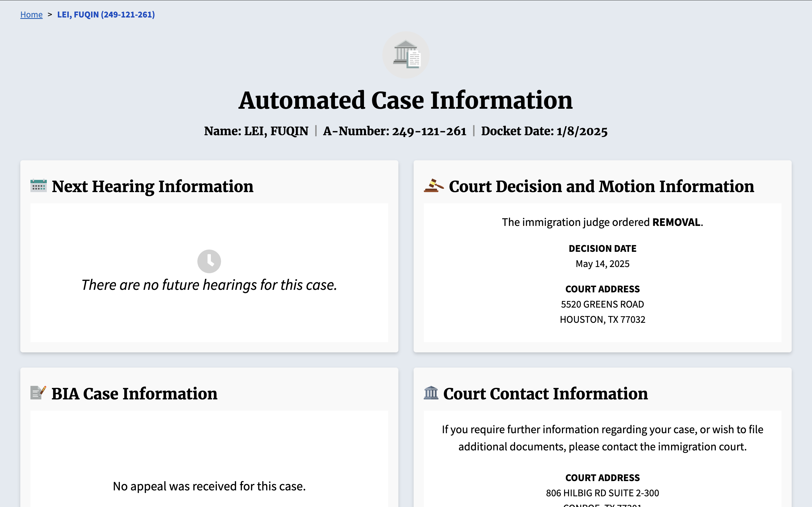Viewport: 812px width, 507px height.
Task: Click the gray clock icon
Action: coord(209,261)
